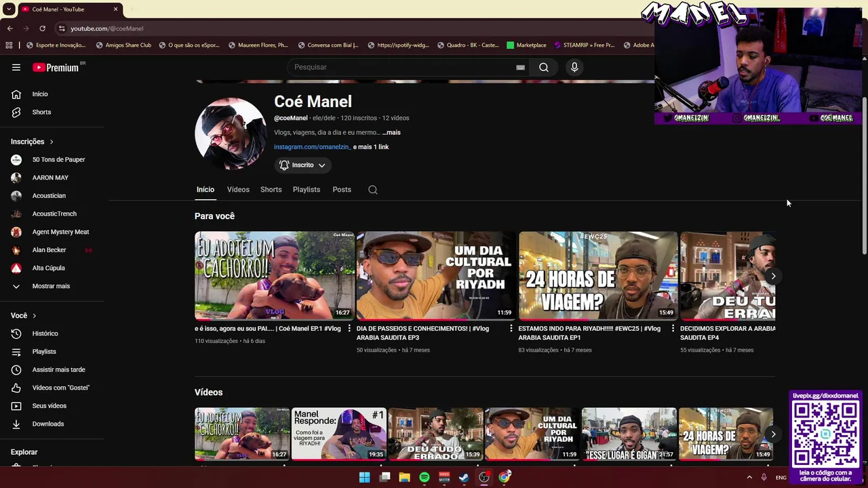Screen dimensions: 868x488
Task: Open the on-screen keyboard icon in search
Action: click(x=520, y=67)
